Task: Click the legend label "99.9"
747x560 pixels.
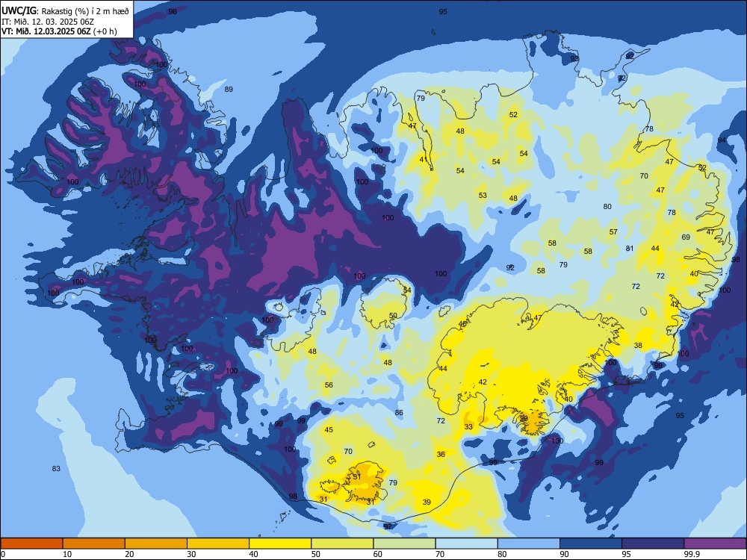Action: pyautogui.click(x=692, y=554)
